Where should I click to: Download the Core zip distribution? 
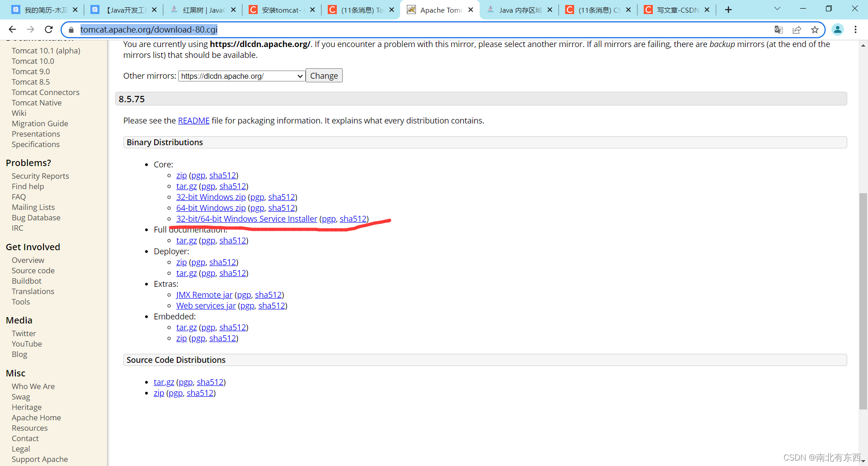click(181, 176)
